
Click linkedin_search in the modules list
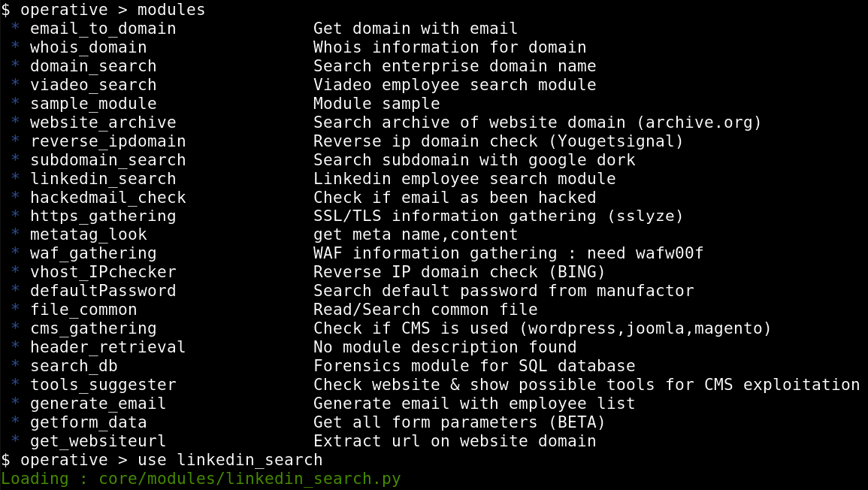click(103, 179)
